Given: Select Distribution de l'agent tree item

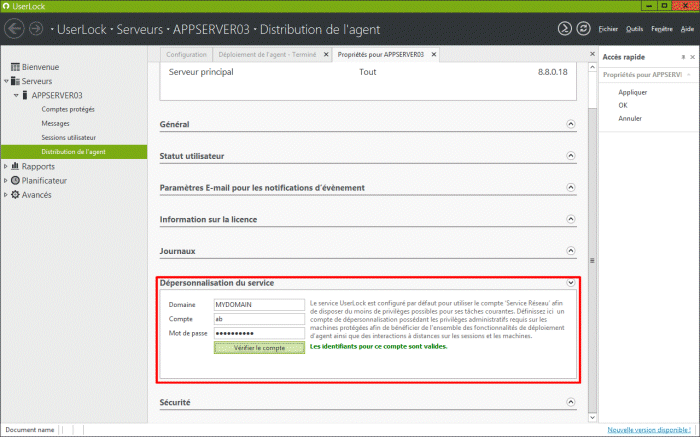Looking at the screenshot, I should (74, 152).
